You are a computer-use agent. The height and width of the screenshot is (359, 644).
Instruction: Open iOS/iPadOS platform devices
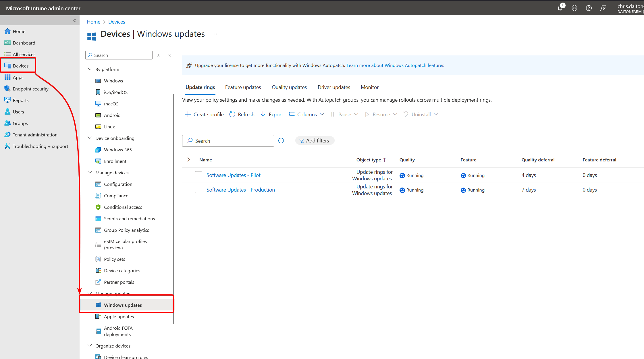[116, 92]
